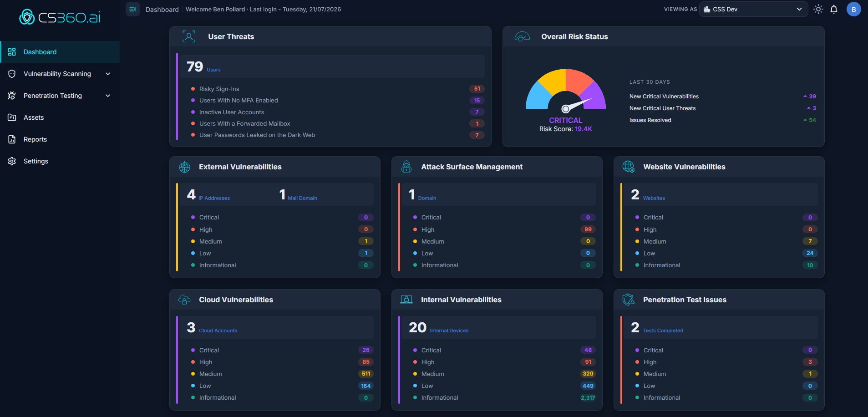This screenshot has height=417, width=868.
Task: Click the Penetration Test Issues shield icon
Action: pos(629,300)
